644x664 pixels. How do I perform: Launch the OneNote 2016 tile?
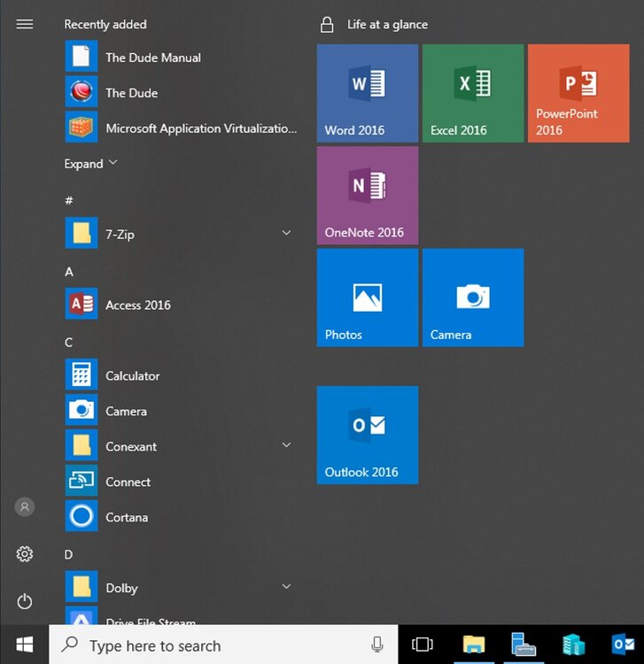coord(368,196)
